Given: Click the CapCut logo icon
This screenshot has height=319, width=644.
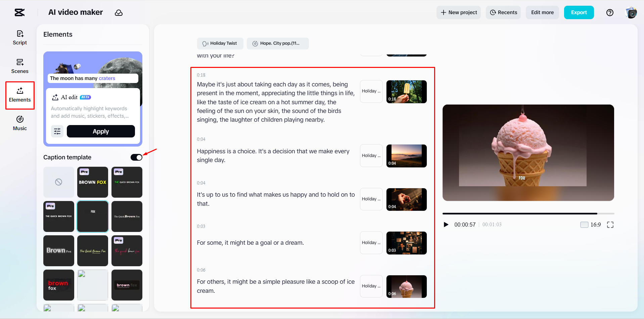Looking at the screenshot, I should [19, 12].
